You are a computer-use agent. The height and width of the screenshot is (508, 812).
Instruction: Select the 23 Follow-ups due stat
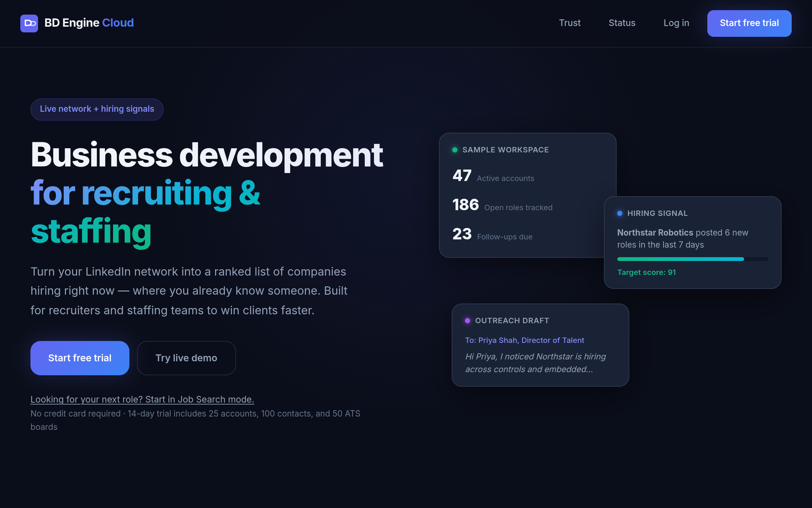492,234
